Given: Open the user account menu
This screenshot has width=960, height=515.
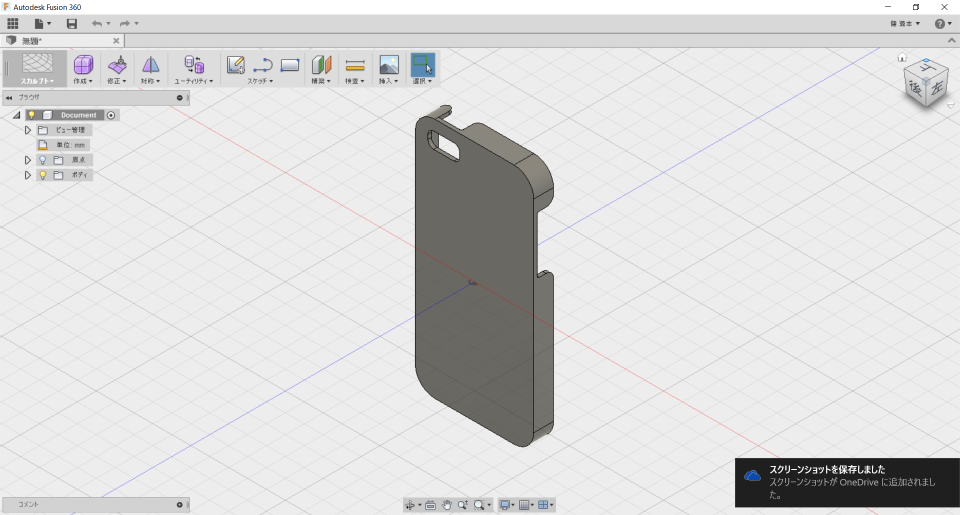Looking at the screenshot, I should point(905,23).
